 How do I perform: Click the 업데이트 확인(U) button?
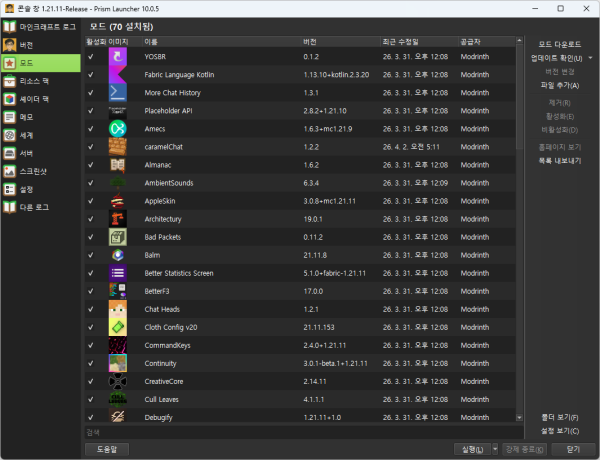pyautogui.click(x=557, y=58)
